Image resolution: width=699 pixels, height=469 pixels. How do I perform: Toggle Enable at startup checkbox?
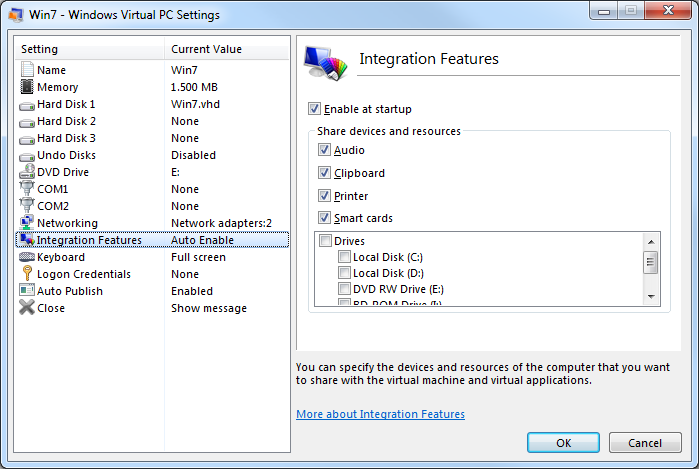(x=314, y=109)
